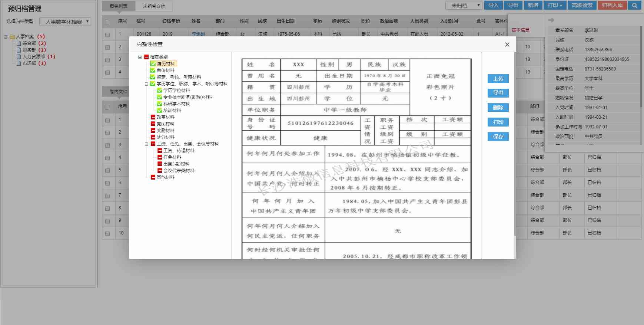Collapse the 人事档案 tree node
The height and width of the screenshot is (325, 644).
coord(6,37)
